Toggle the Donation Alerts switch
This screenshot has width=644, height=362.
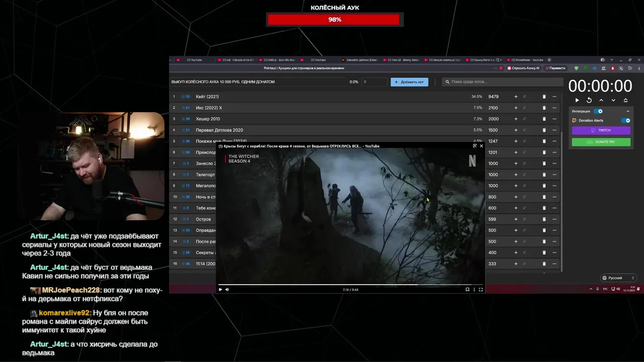(626, 121)
